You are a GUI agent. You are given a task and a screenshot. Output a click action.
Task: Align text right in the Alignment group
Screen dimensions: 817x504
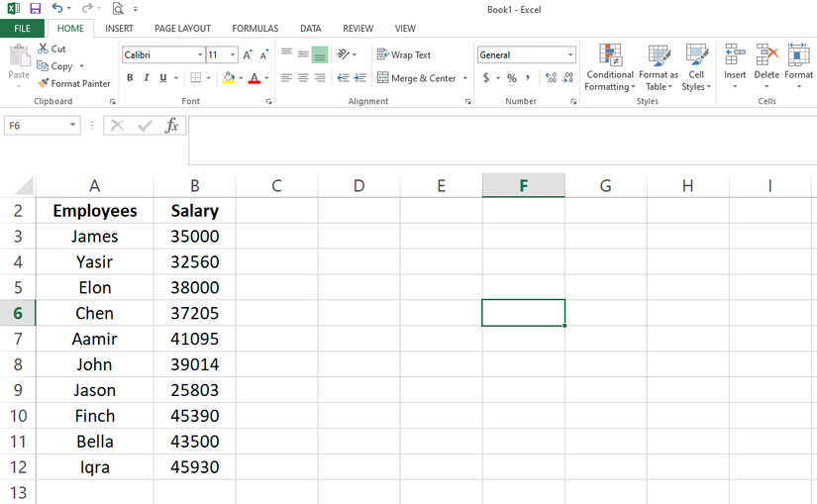pyautogui.click(x=320, y=77)
